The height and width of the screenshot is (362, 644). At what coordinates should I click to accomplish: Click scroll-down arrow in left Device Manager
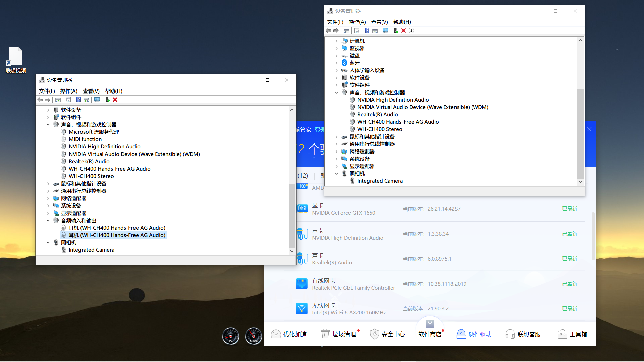point(292,251)
